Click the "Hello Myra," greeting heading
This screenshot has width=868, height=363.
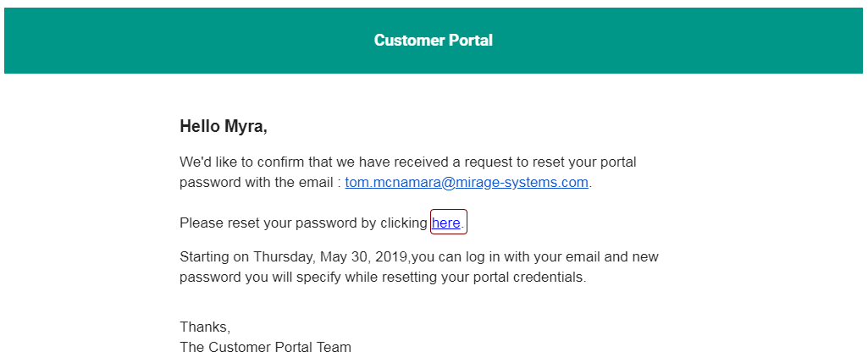224,127
